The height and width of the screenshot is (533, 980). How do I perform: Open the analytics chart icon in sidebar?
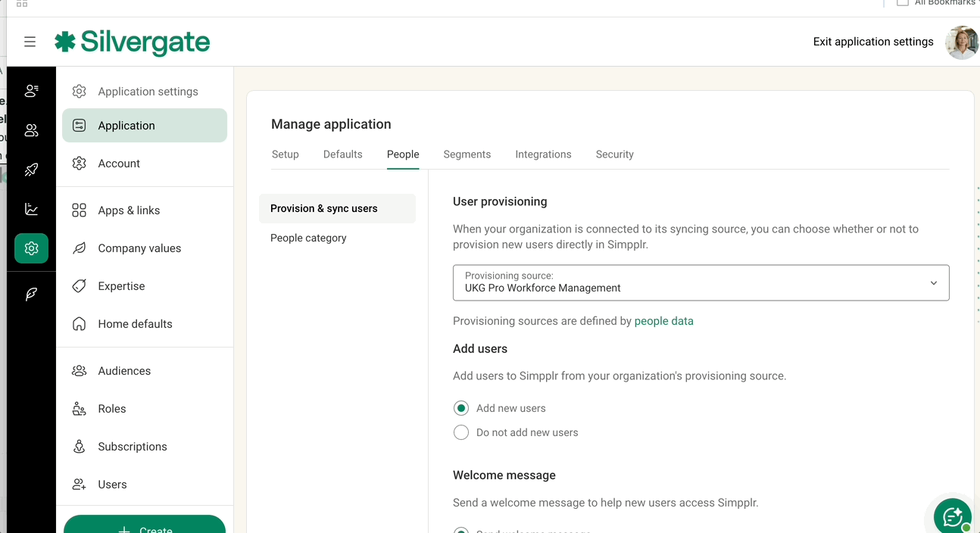(31, 209)
